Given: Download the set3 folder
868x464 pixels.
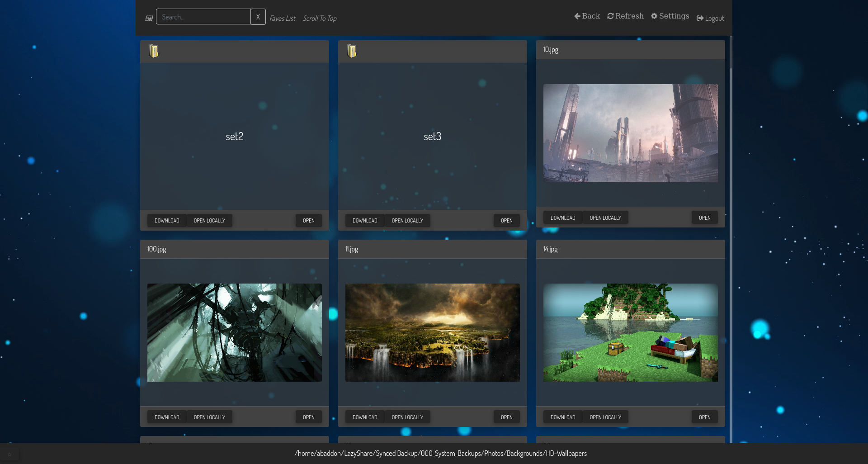Looking at the screenshot, I should tap(365, 221).
